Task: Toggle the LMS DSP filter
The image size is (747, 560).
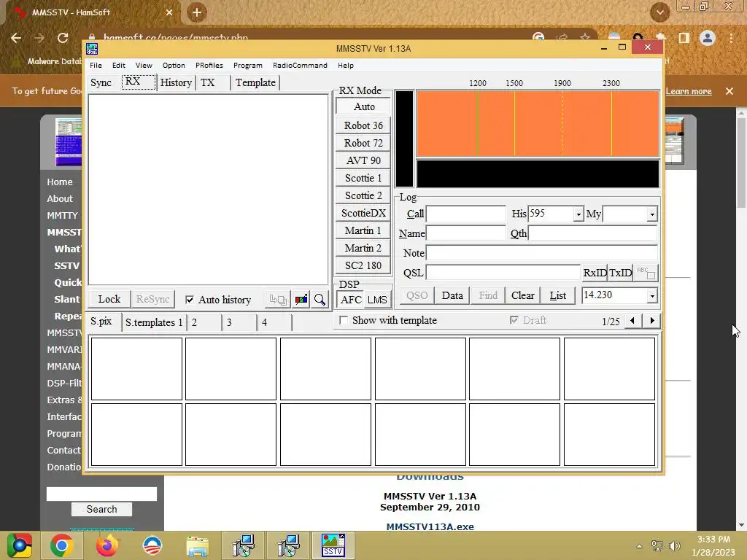Action: [377, 300]
